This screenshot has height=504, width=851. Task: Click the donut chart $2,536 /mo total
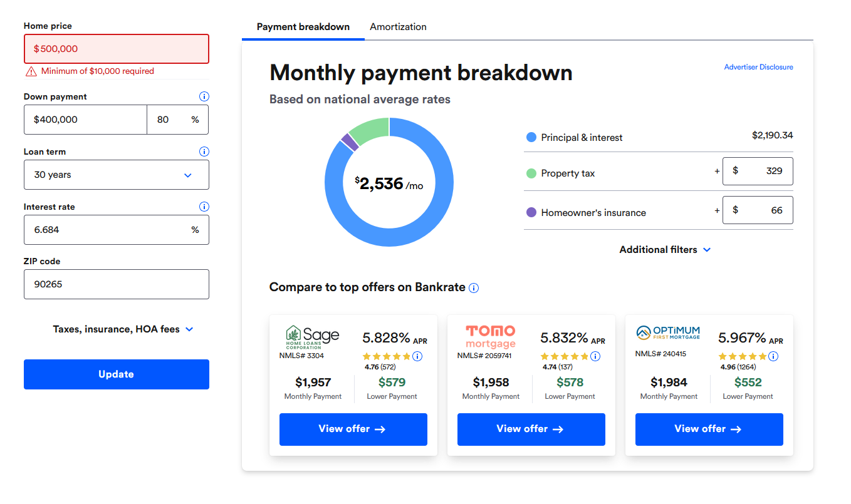pyautogui.click(x=389, y=183)
